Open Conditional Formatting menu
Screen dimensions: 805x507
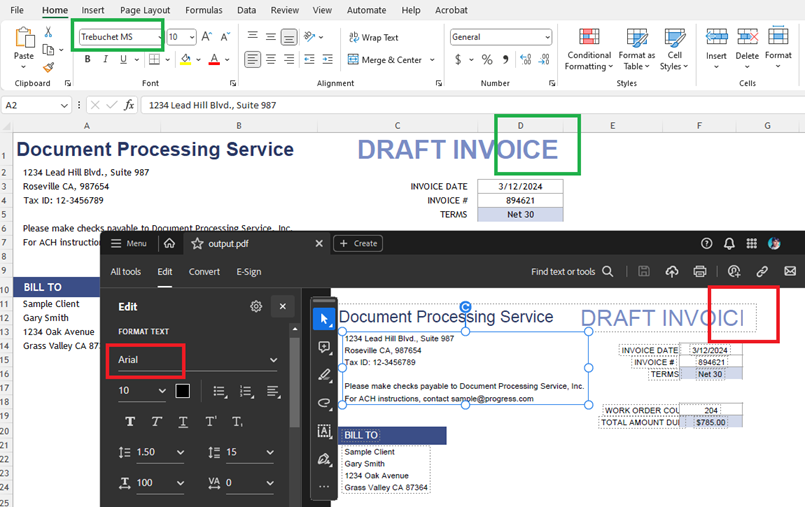coord(589,49)
